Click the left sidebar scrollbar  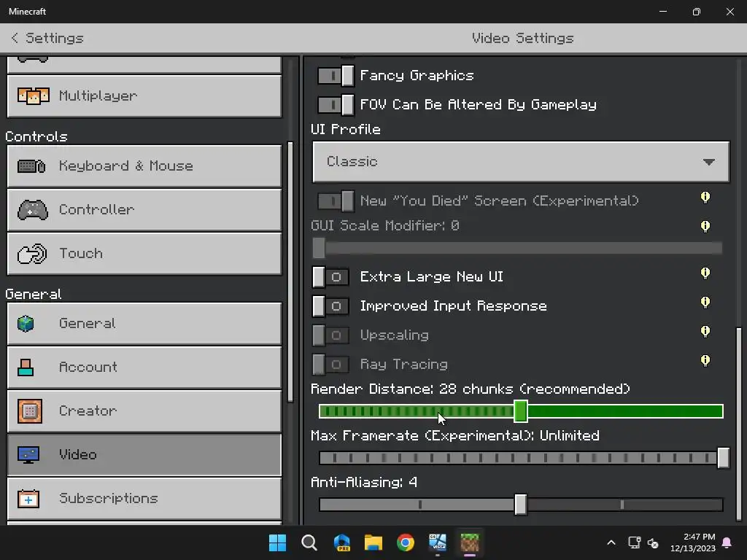tap(290, 272)
